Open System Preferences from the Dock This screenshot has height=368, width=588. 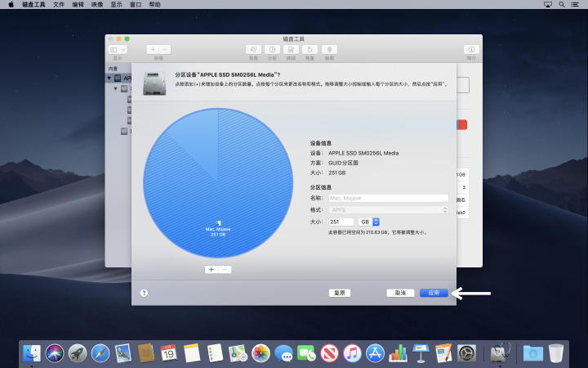(x=467, y=353)
